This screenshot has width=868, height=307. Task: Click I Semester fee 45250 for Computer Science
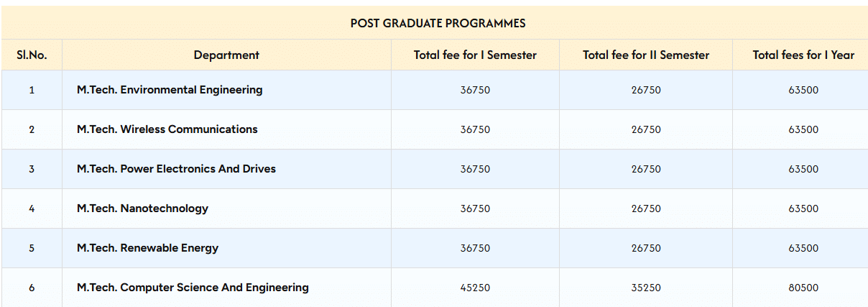[475, 288]
